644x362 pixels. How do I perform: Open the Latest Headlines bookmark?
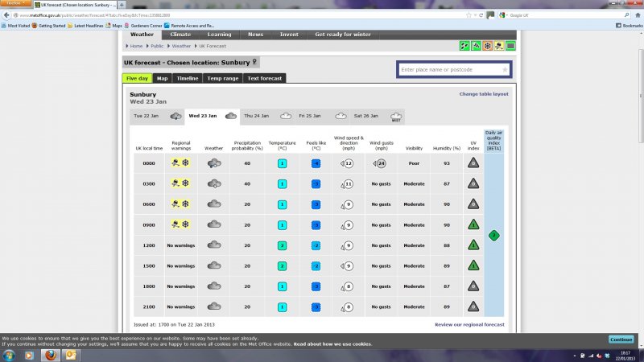[85, 26]
